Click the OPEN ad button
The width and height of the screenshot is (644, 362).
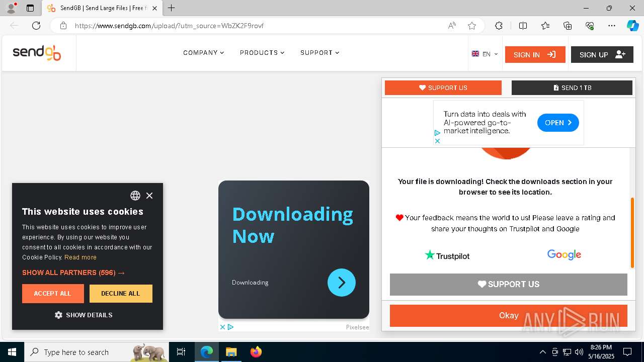[x=558, y=123]
